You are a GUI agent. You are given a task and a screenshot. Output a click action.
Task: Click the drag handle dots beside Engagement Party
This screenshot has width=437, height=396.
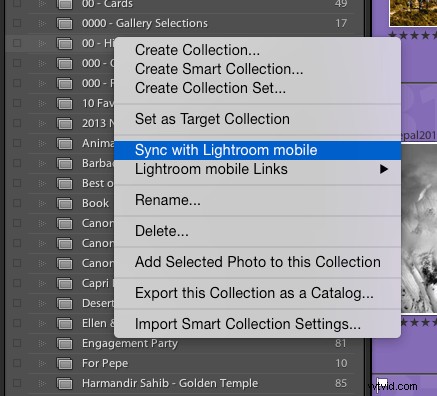click(42, 343)
